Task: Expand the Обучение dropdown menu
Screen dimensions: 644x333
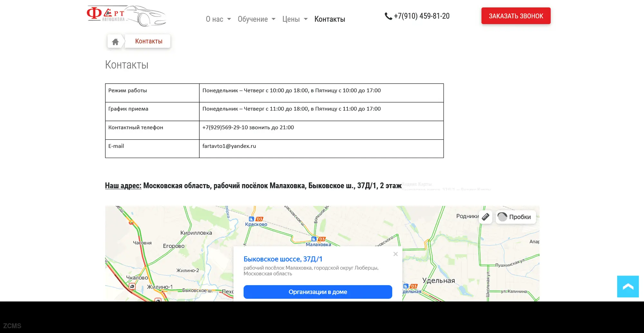Action: tap(256, 19)
